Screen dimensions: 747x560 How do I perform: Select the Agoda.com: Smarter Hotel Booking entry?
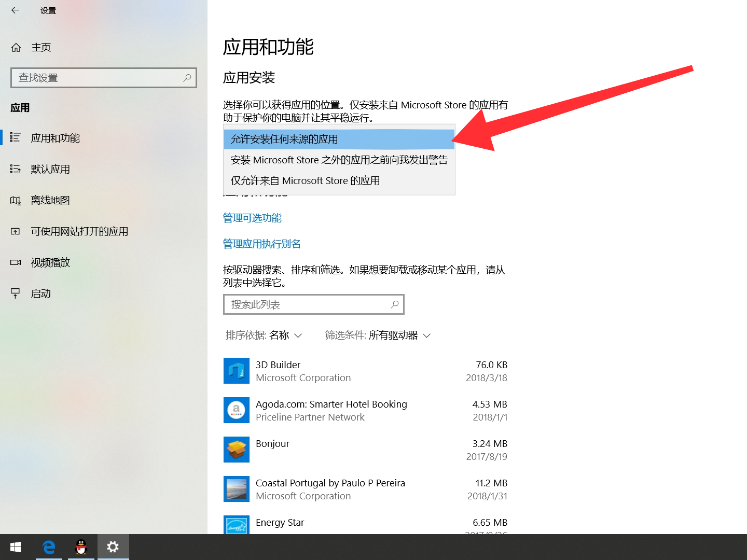click(331, 404)
